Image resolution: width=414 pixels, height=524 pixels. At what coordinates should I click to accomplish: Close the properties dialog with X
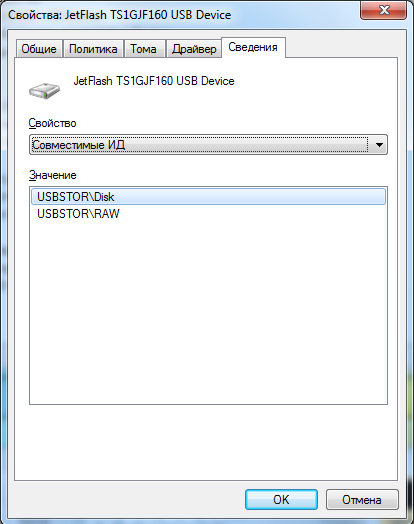(x=384, y=10)
